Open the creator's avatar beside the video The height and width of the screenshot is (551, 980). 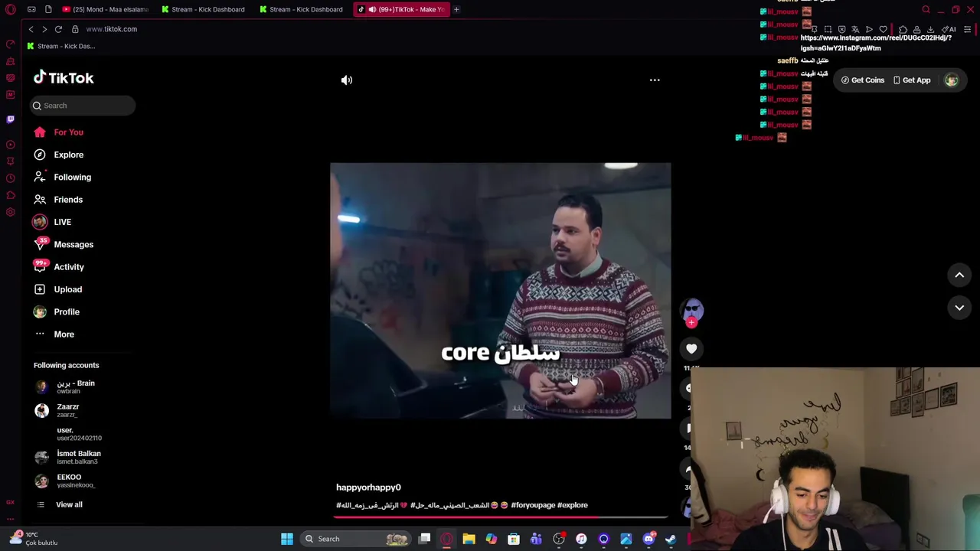pyautogui.click(x=692, y=309)
